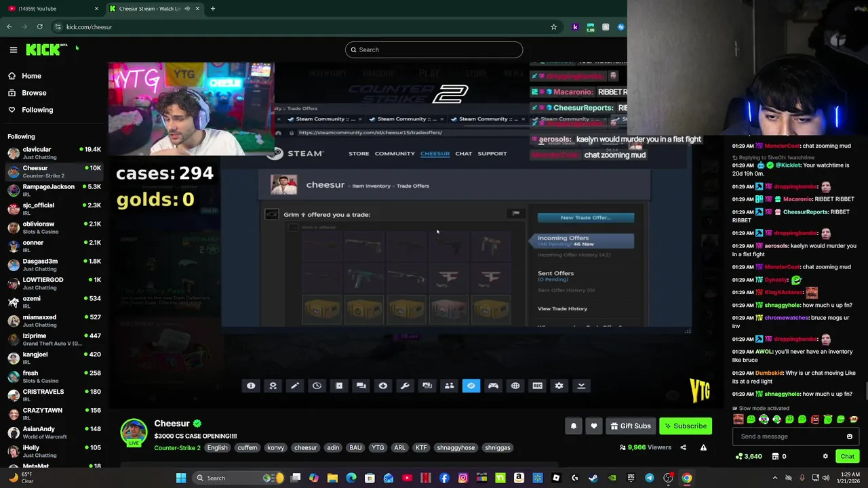Open sjc_official channel in Following list
This screenshot has height=488, width=868.
point(54,209)
